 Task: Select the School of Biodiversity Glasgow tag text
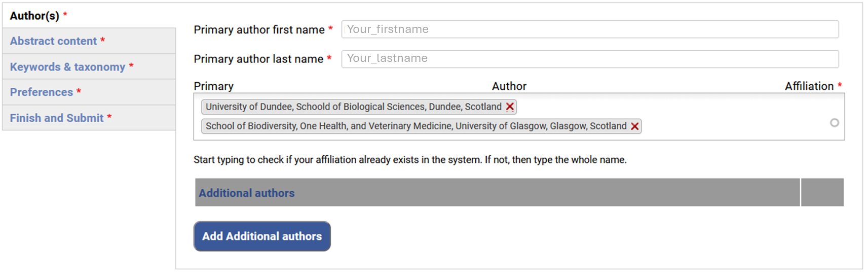point(416,126)
